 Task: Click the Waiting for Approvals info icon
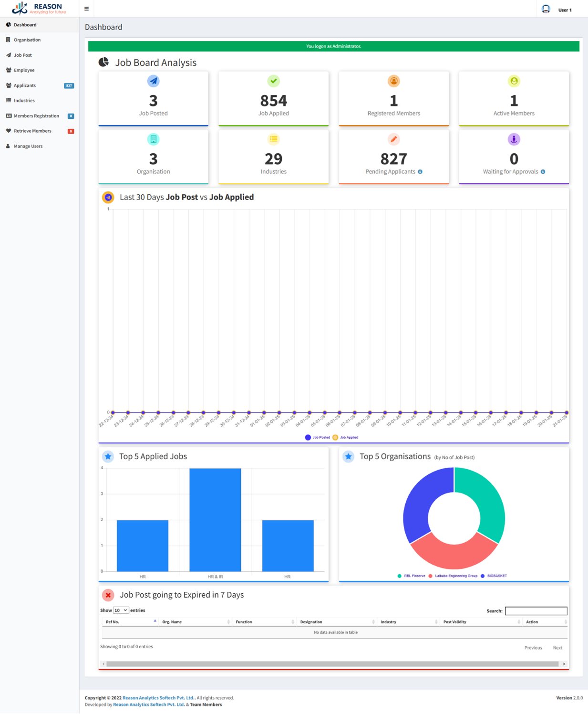(x=543, y=172)
